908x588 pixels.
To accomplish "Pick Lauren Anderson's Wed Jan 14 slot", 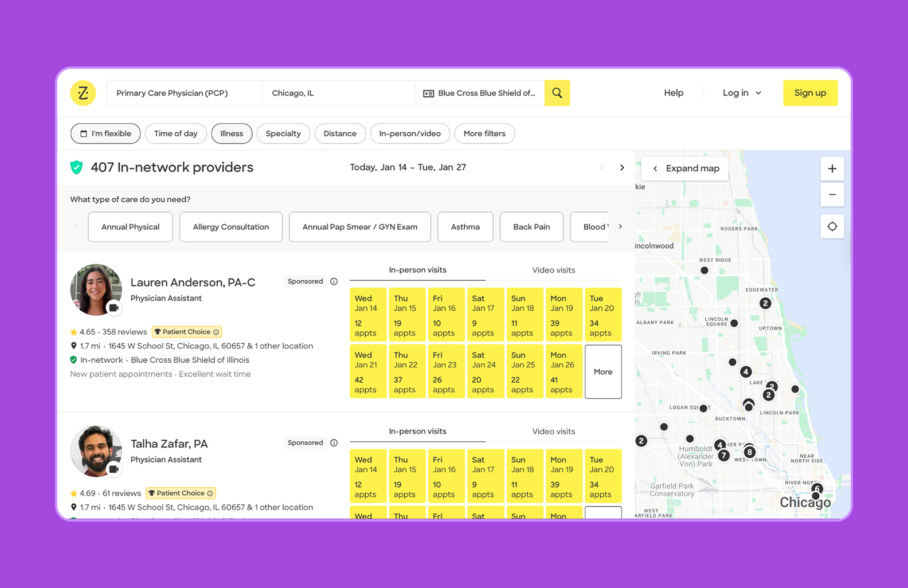I will coord(368,315).
